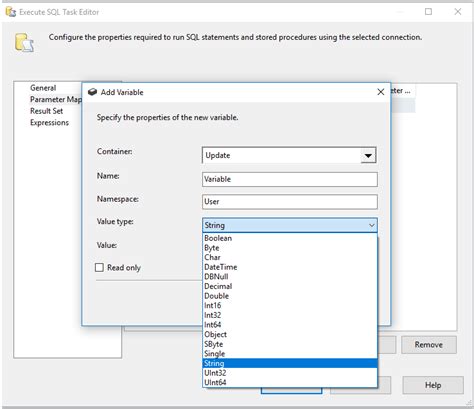Select Int16 from the dropdown list

pos(290,305)
